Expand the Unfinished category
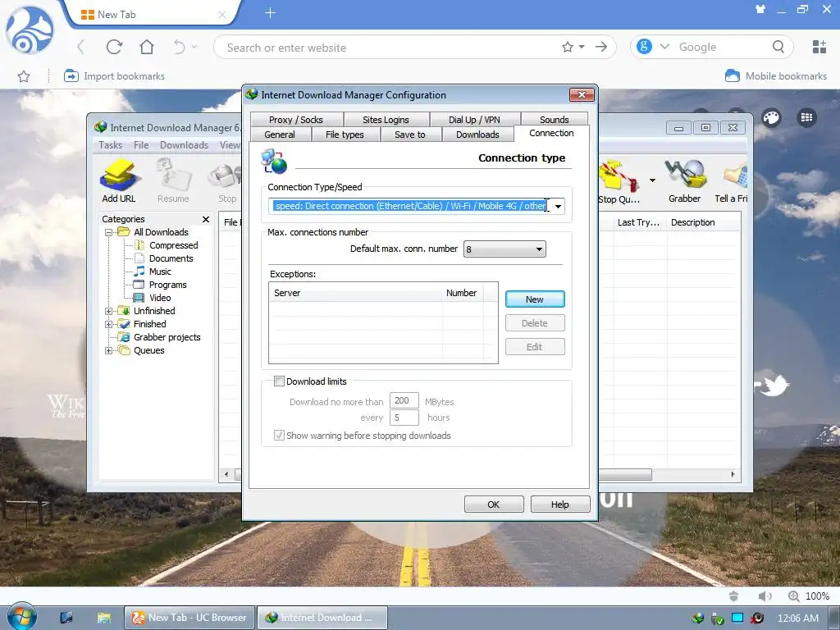Image resolution: width=840 pixels, height=630 pixels. (x=109, y=311)
